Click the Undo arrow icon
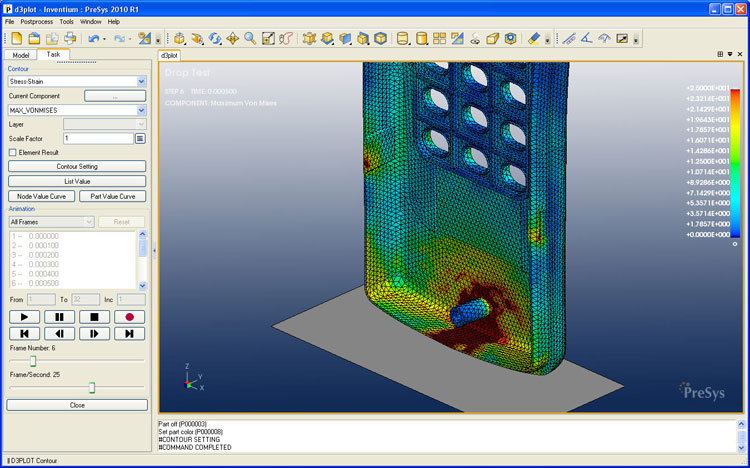This screenshot has height=468, width=750. pyautogui.click(x=92, y=38)
